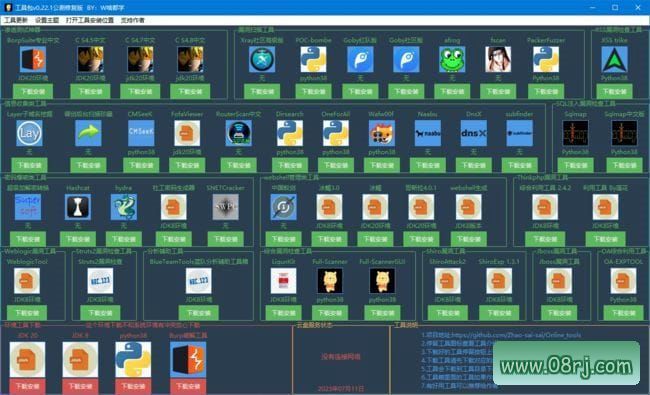Click the JDK 20 environment icon
Viewport: 650px width, 395px height.
(x=27, y=359)
